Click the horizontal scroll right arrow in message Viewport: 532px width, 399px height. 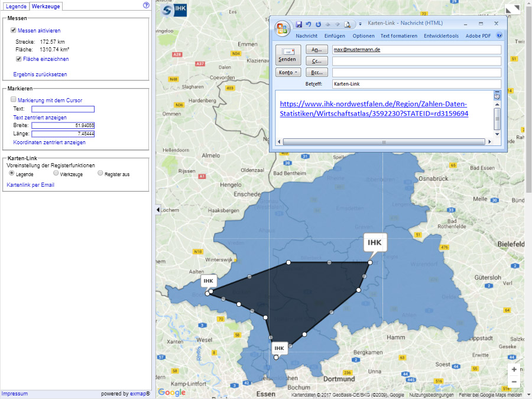pyautogui.click(x=489, y=142)
